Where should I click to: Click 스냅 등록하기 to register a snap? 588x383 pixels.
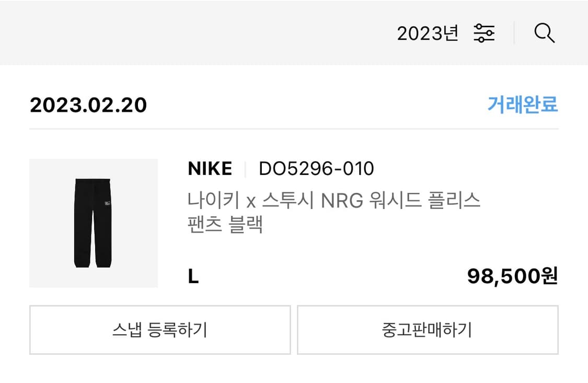click(x=159, y=330)
